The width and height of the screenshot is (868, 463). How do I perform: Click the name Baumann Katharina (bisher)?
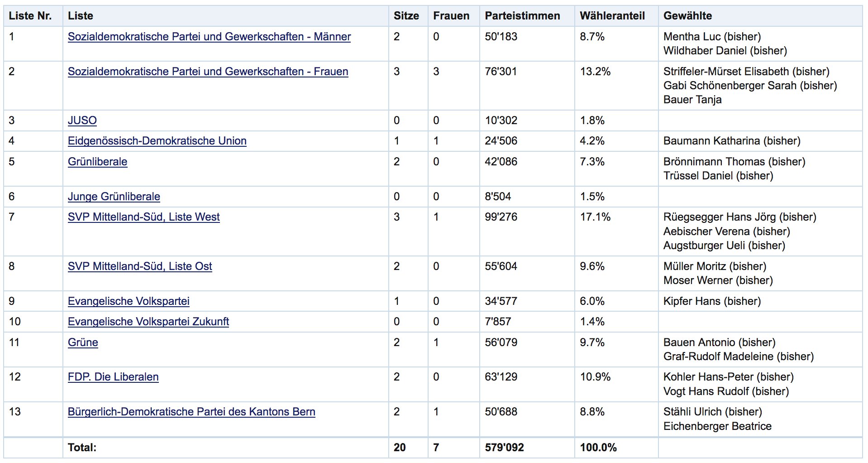(x=732, y=141)
